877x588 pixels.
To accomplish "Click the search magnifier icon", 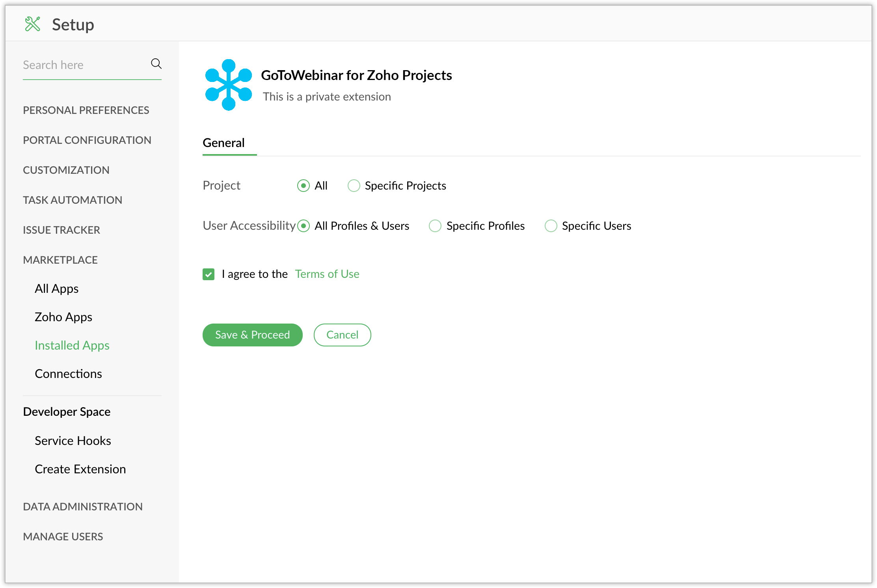I will click(156, 64).
